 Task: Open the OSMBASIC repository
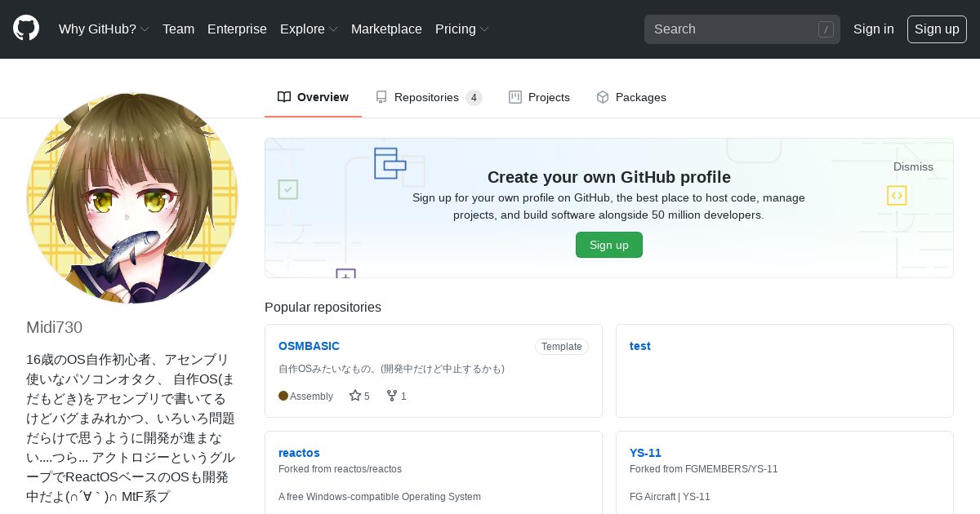point(309,346)
